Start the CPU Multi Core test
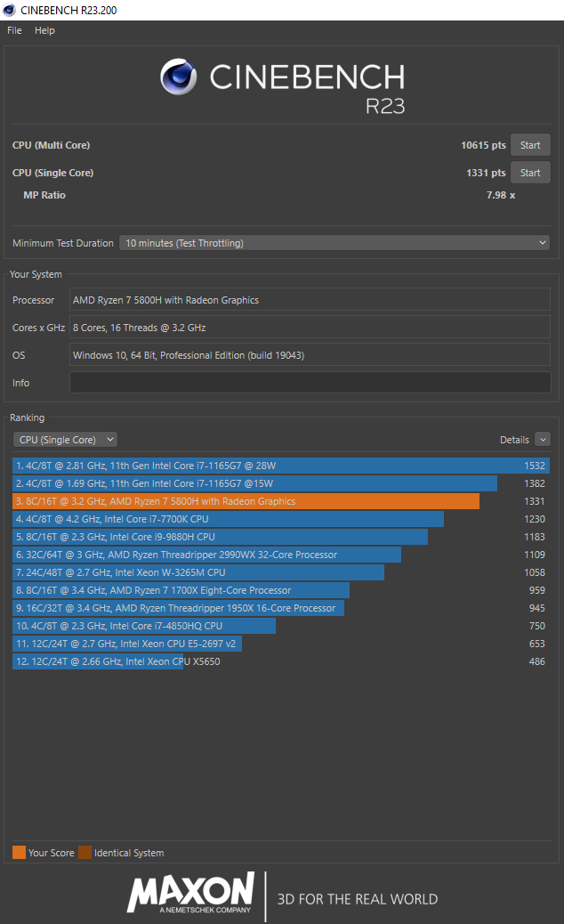This screenshot has height=924, width=564. (530, 145)
